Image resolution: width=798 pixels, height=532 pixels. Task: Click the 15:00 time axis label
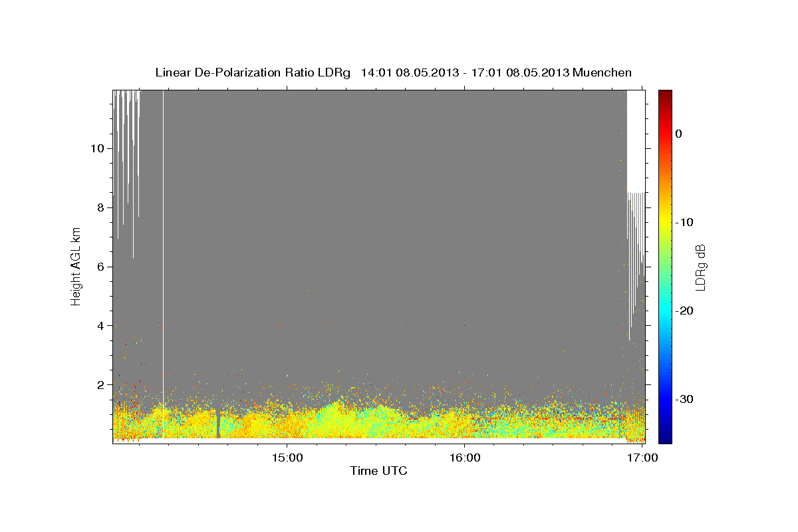[x=287, y=458]
